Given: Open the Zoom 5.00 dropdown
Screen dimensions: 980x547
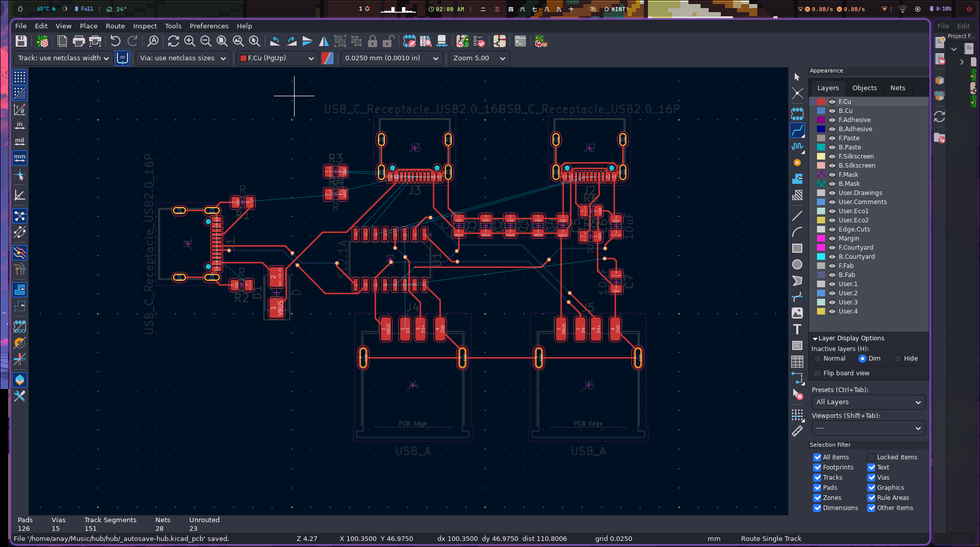Looking at the screenshot, I should pyautogui.click(x=479, y=58).
